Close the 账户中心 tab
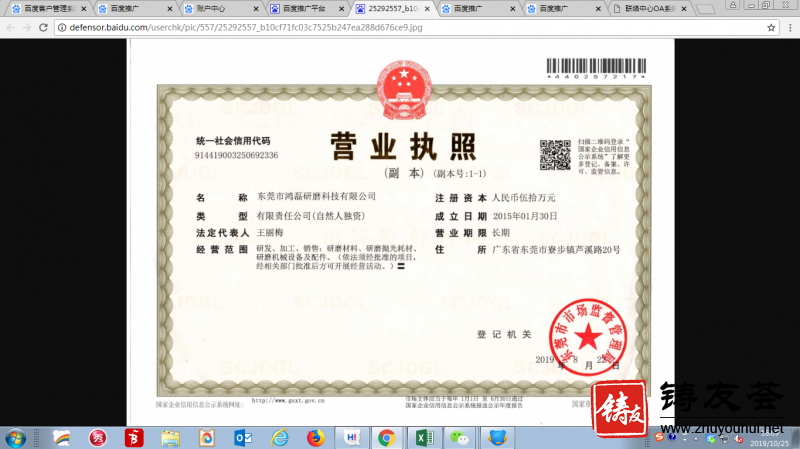800x449 pixels. pyautogui.click(x=256, y=9)
